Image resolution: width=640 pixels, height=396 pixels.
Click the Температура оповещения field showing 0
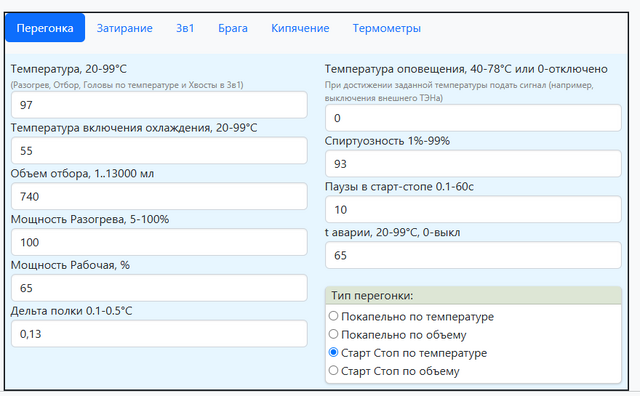coord(473,118)
